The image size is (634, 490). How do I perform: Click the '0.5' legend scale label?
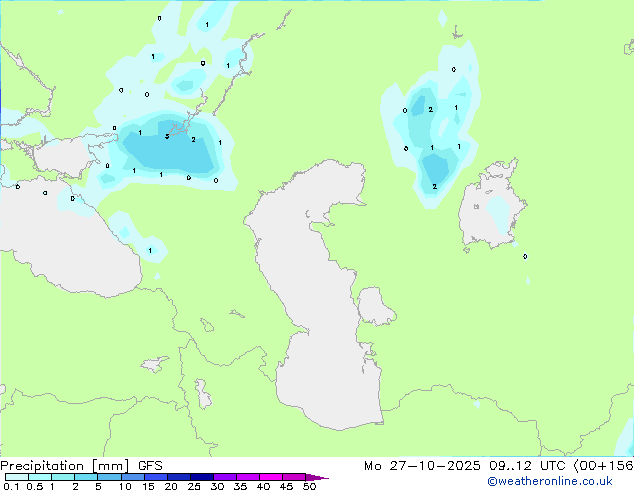(x=35, y=486)
